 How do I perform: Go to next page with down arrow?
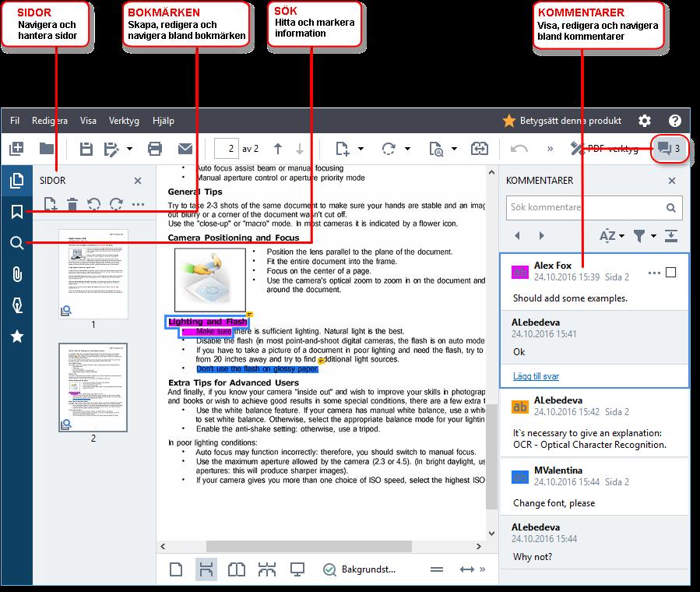pos(300,149)
